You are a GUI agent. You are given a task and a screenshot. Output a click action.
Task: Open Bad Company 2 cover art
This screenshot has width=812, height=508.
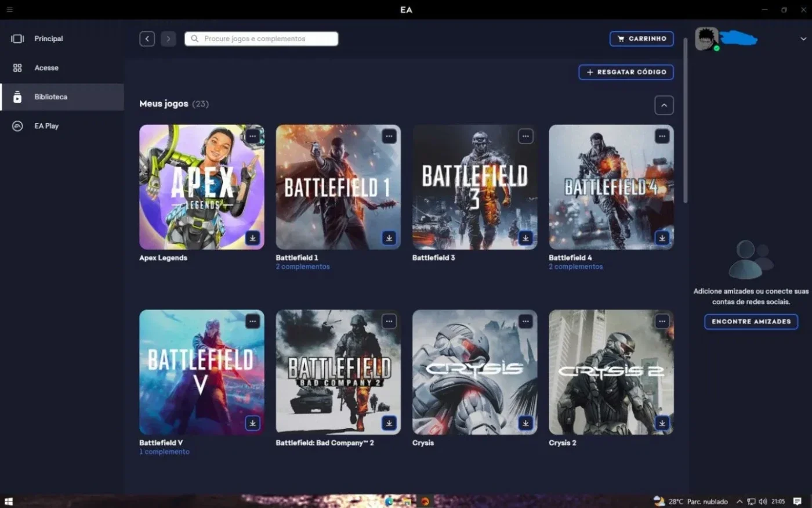tap(338, 372)
